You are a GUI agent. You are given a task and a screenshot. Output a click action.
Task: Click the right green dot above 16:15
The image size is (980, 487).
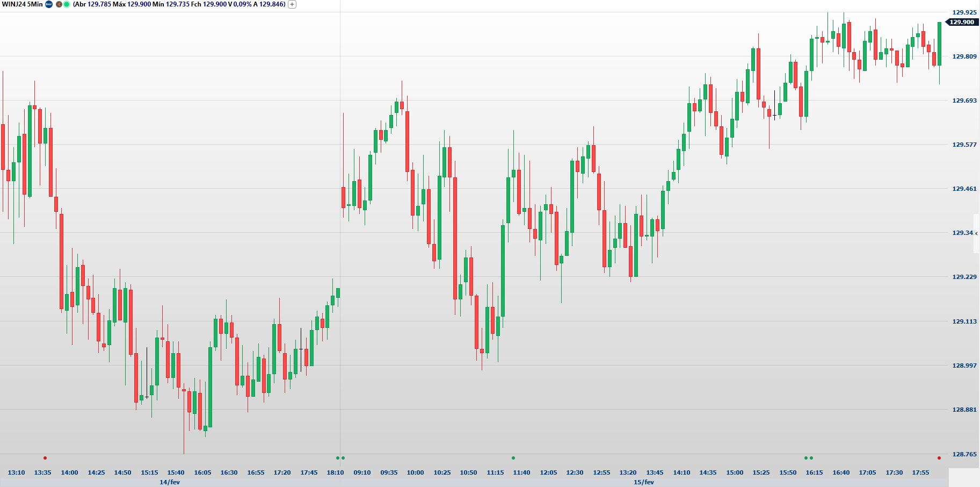pyautogui.click(x=811, y=458)
